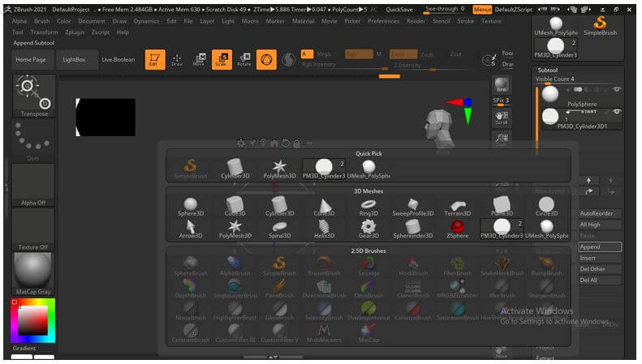Choose the Terrain3D tool
This screenshot has width=642, height=364.
click(457, 207)
